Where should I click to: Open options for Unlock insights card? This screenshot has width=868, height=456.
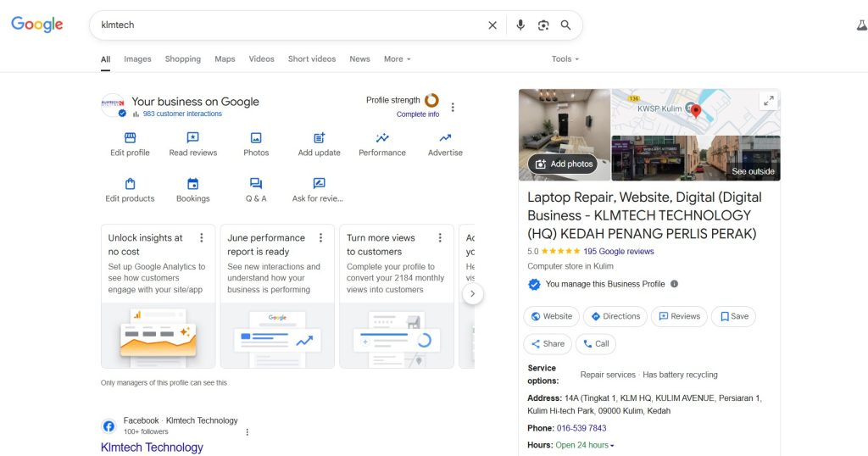[x=202, y=238]
